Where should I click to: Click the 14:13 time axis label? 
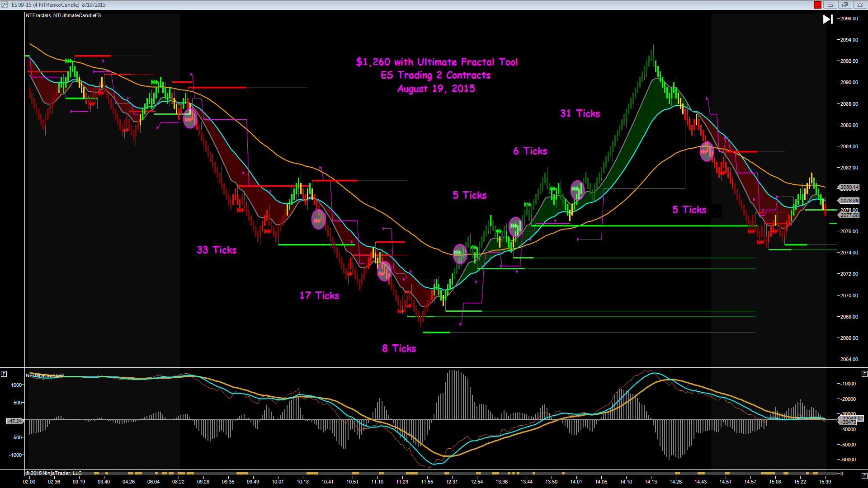click(x=651, y=482)
